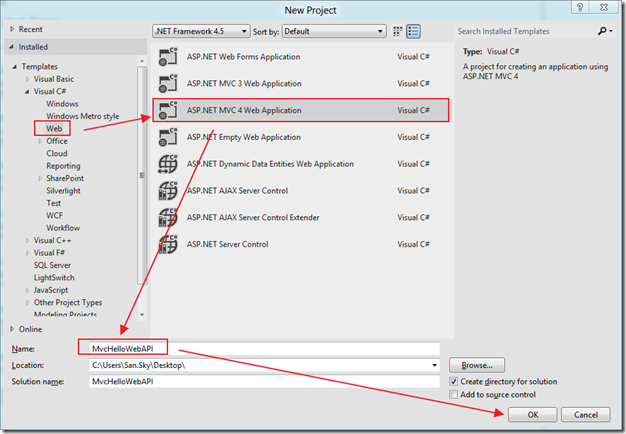Screen dimensions: 626x434
Task: Select the Reporting template category
Action: coord(63,166)
